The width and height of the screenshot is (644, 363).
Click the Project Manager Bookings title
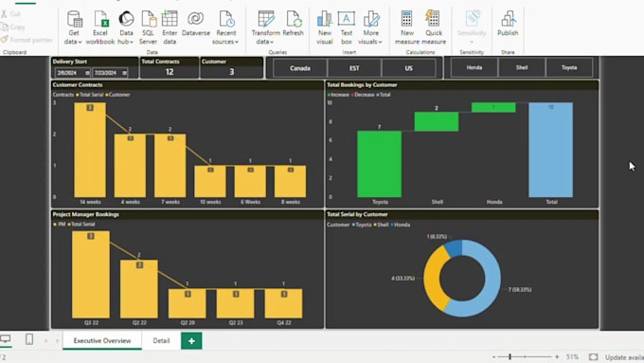[86, 214]
